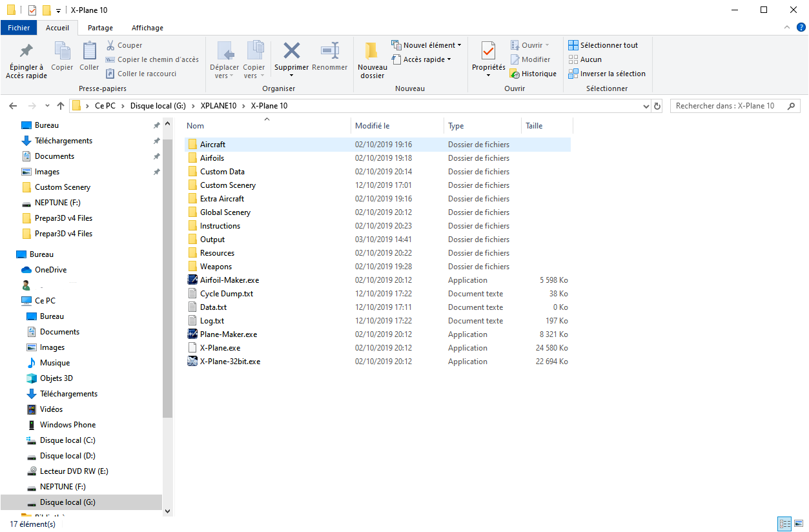The width and height of the screenshot is (809, 532).
Task: Open the Déplacer vers dropdown
Action: (224, 60)
